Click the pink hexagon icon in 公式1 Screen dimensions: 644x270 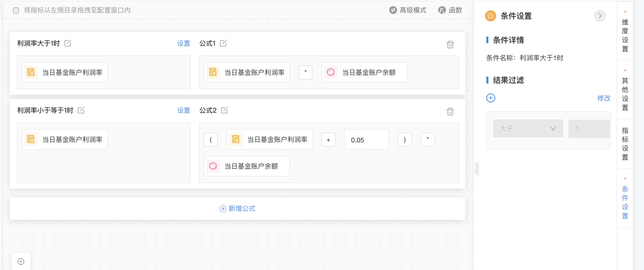pos(331,72)
